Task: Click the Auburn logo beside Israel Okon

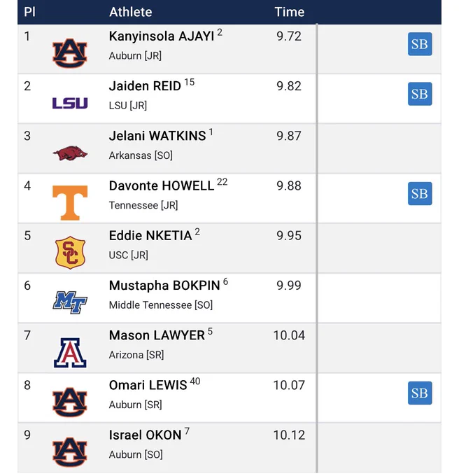Action: coord(70,452)
